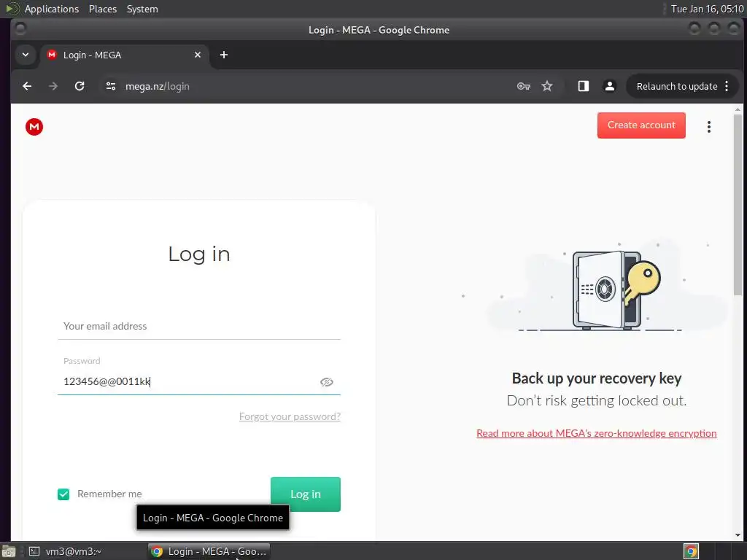Read more about MEGA's zero-knowledge encryption
Viewport: 747px width, 560px height.
pos(597,433)
